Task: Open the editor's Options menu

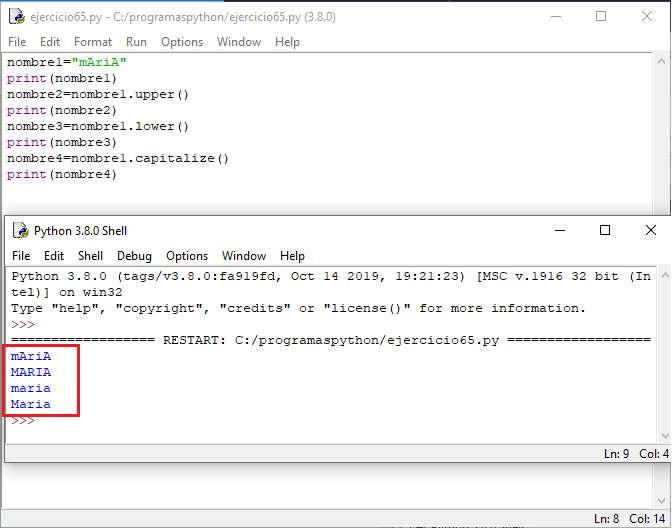Action: point(182,42)
